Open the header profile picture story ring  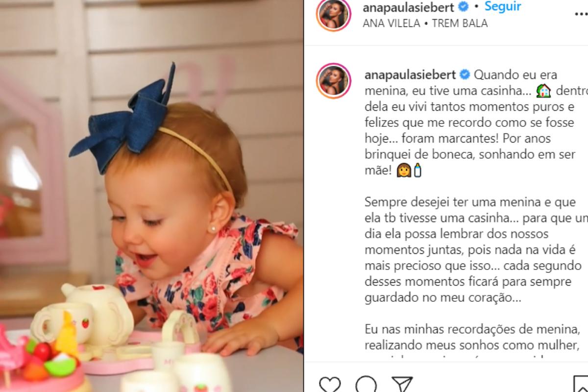coord(334,15)
